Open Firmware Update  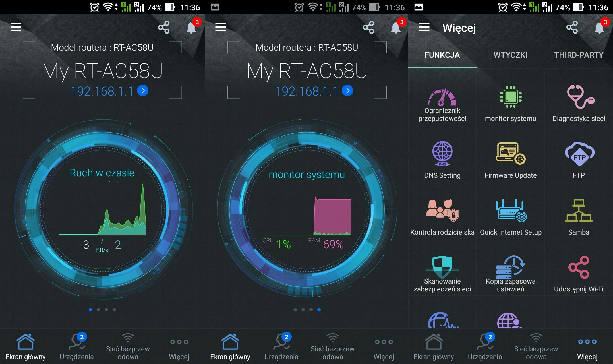tap(511, 160)
